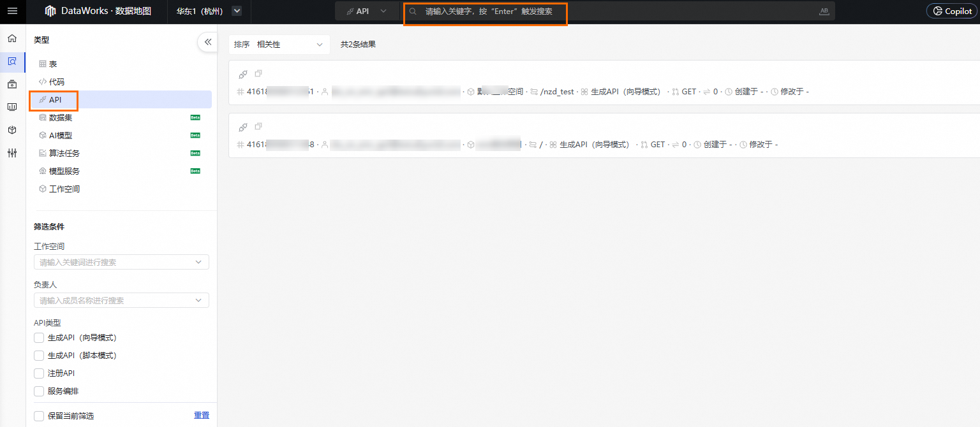Screen dimensions: 980x427
Task: Open the 排序 相关性 sort dropdown
Action: coord(279,45)
